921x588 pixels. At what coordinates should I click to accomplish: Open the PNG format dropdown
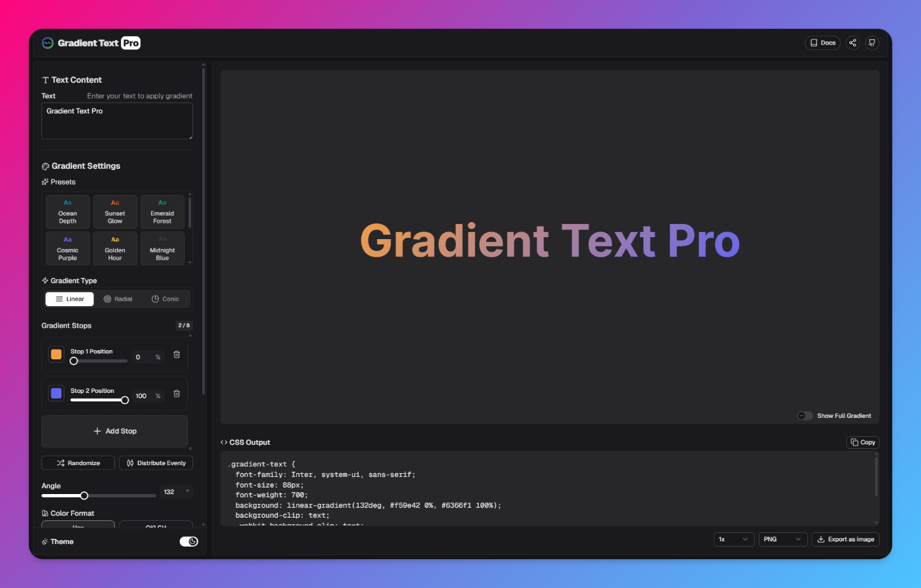tap(782, 539)
